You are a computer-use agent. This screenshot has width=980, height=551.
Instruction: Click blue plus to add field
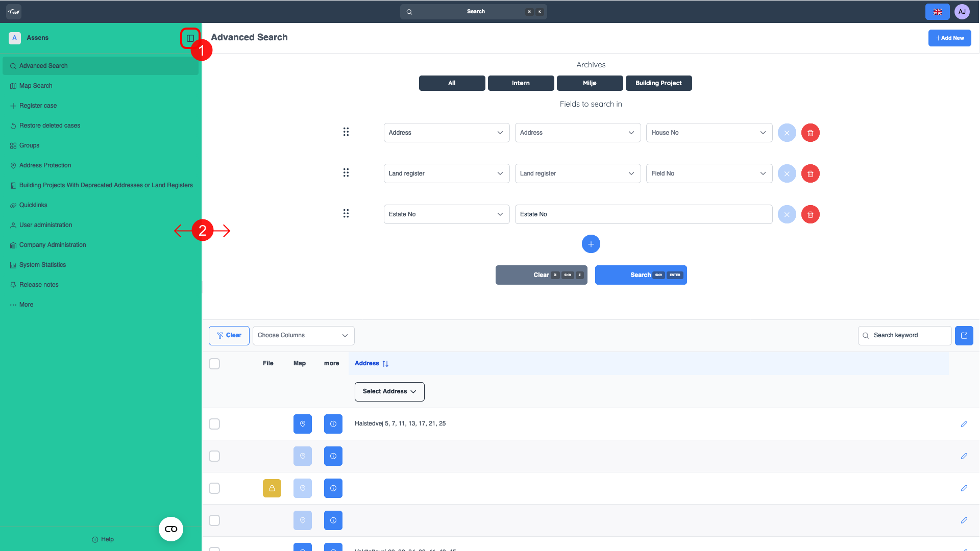(x=591, y=244)
